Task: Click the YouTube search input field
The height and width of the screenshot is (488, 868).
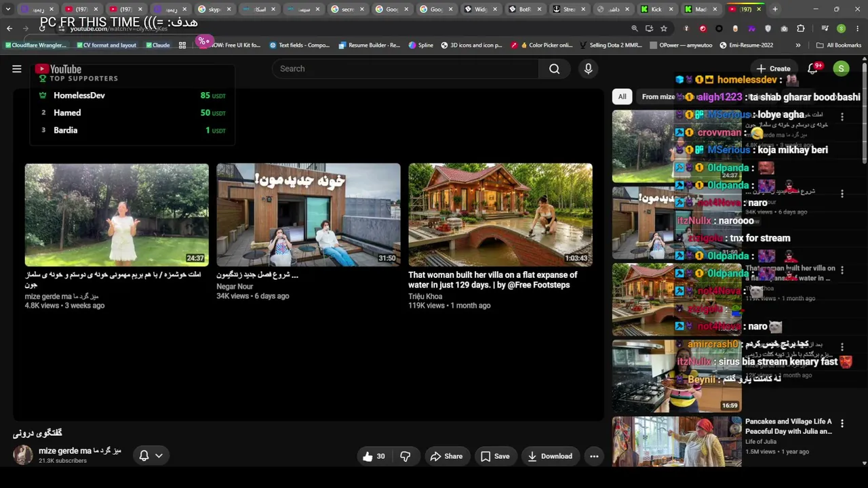Action: (x=406, y=68)
